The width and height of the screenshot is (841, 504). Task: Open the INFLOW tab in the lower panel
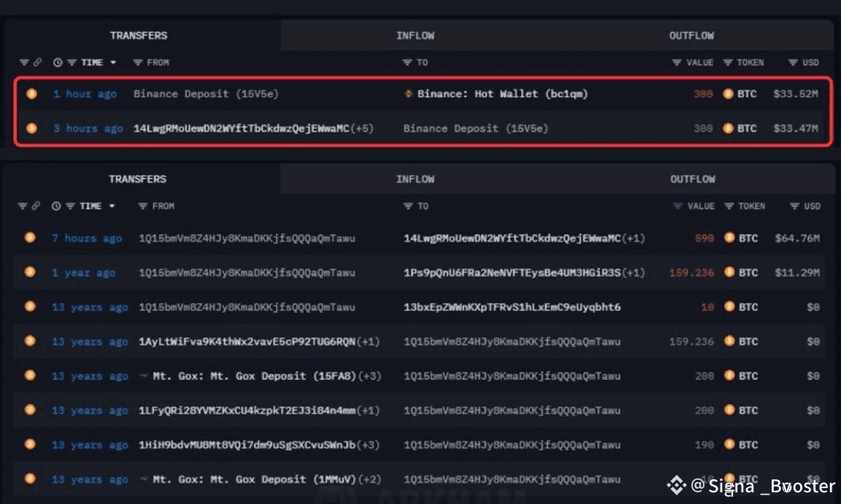tap(415, 179)
